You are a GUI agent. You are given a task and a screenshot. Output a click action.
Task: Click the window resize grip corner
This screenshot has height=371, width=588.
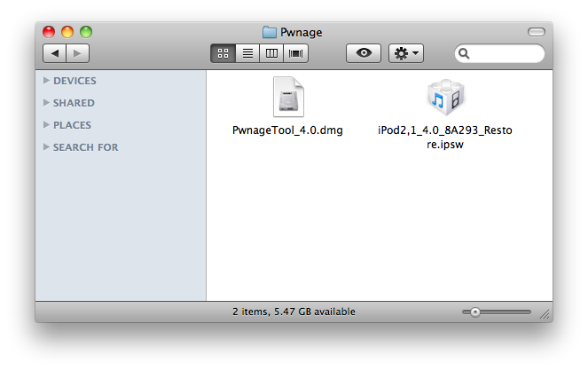pos(545,313)
